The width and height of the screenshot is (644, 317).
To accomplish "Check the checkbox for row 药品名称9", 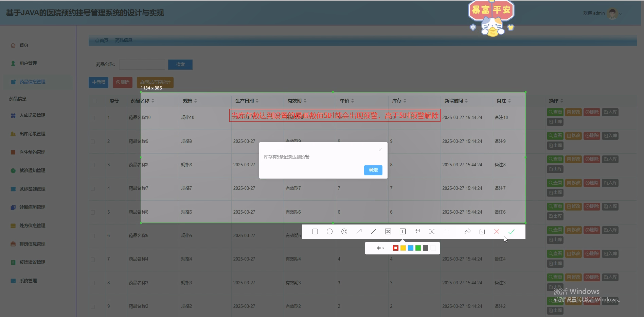I will click(93, 141).
